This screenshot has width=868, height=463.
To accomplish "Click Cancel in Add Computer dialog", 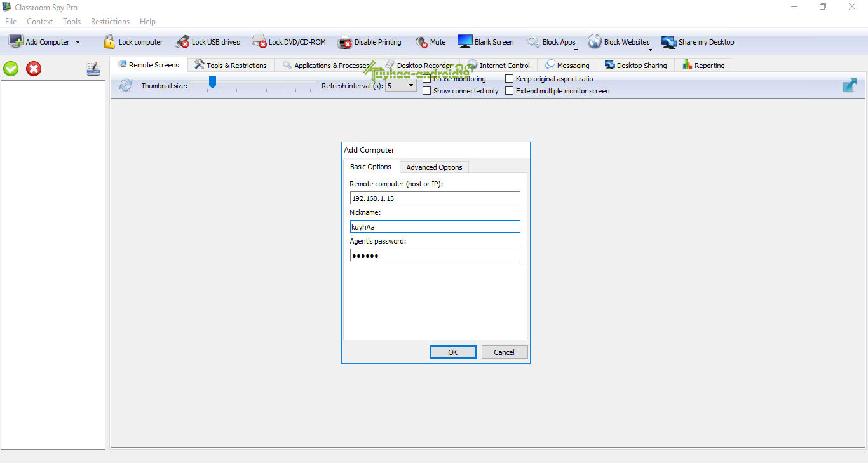I will click(505, 352).
